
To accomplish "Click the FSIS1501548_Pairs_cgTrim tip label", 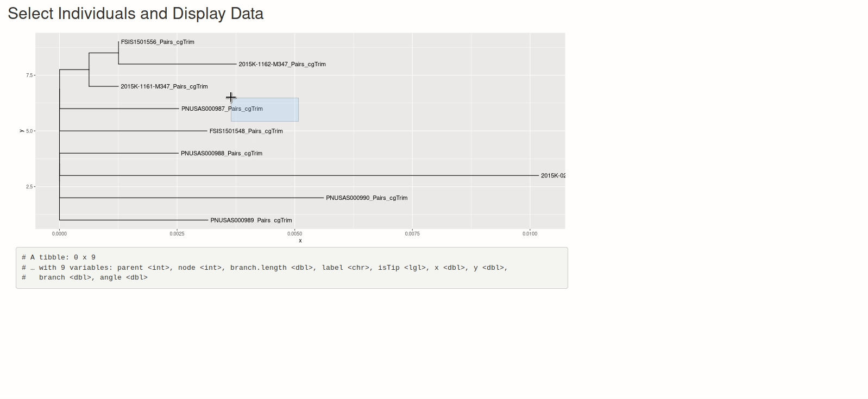I will (246, 131).
